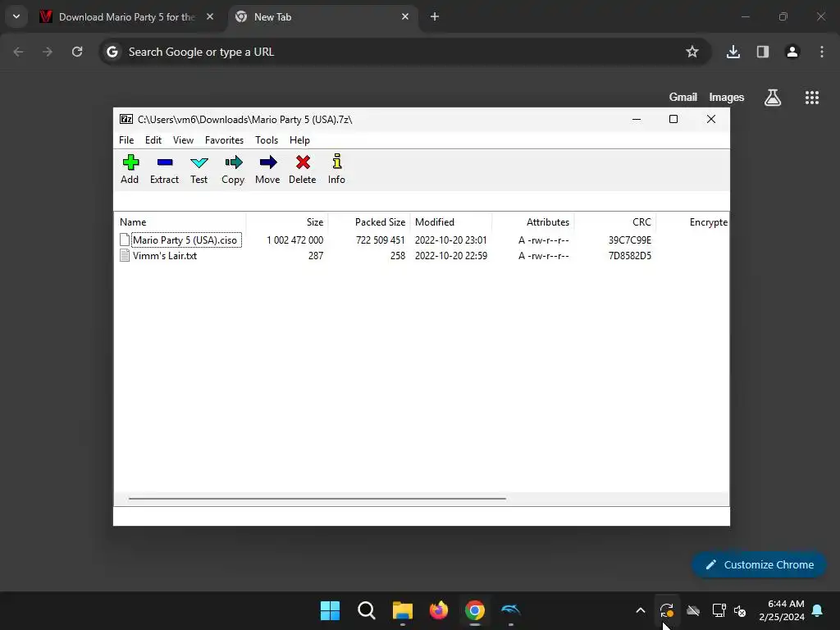840x630 pixels.
Task: Run the Test archive tool
Action: click(199, 169)
